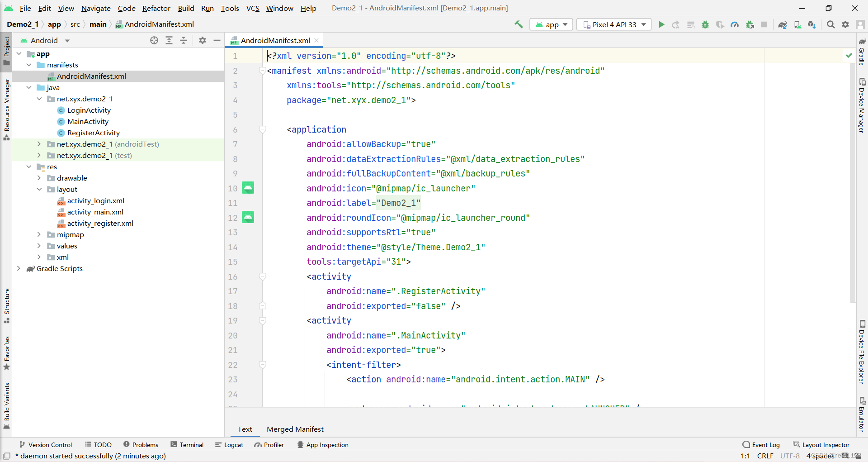Open the Android project view dropdown
Viewport: 868px width, 462px height.
(x=45, y=40)
